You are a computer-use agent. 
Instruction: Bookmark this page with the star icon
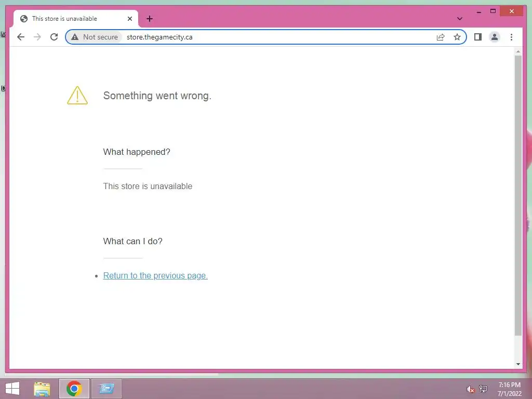(457, 37)
